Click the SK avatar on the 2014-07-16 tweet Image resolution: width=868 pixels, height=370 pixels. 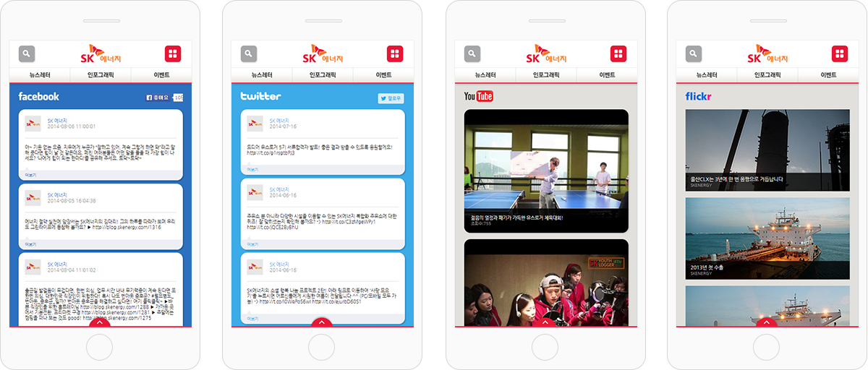255,123
